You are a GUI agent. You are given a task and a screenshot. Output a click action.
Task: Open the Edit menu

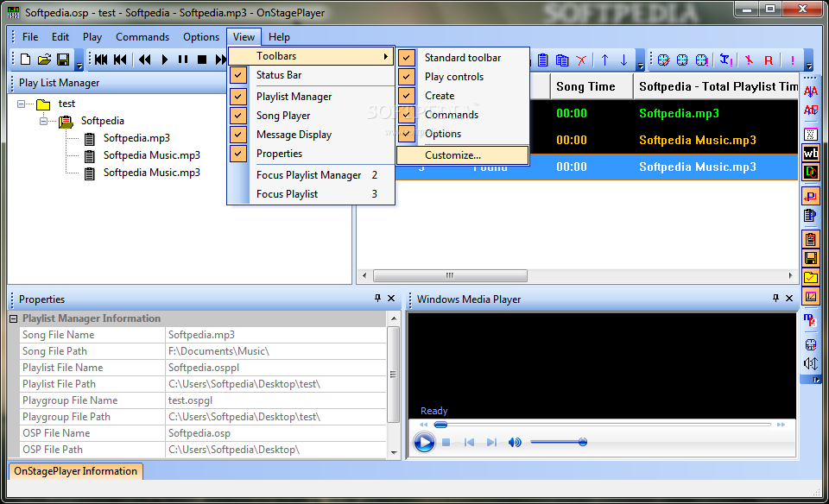coord(60,37)
